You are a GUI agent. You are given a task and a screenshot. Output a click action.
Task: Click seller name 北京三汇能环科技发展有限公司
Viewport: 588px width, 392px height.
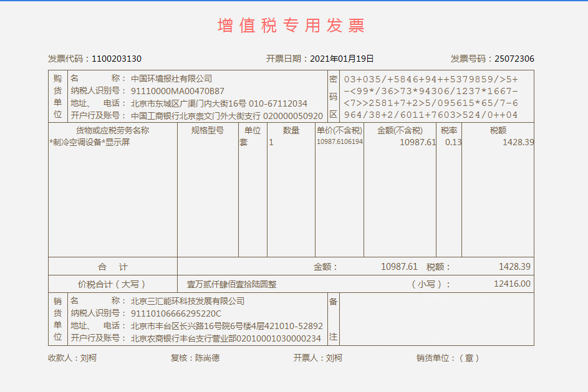pyautogui.click(x=188, y=301)
